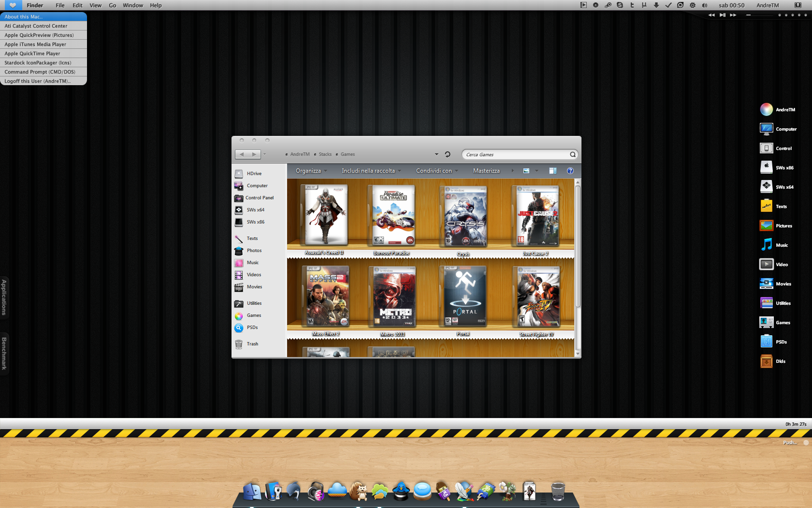Expand the Condividi con dropdown
Image resolution: width=812 pixels, height=508 pixels.
click(x=437, y=171)
